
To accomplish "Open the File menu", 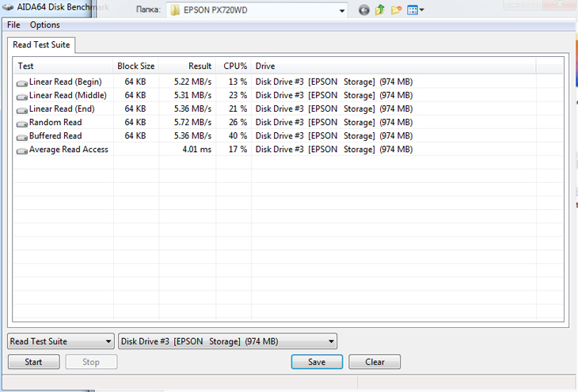I will pyautogui.click(x=13, y=25).
